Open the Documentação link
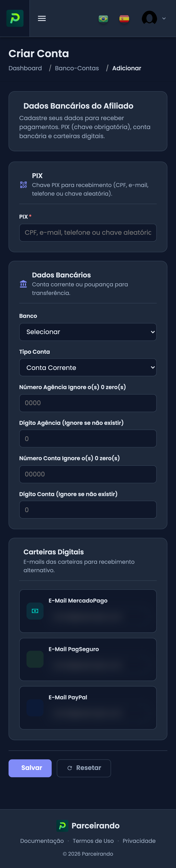176x868 pixels. coord(42,841)
